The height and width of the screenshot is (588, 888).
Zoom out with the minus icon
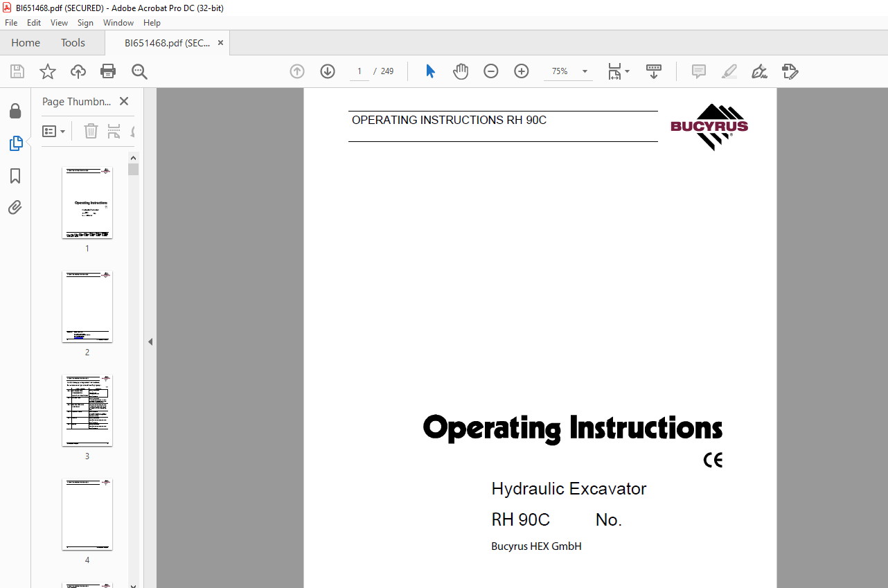click(491, 71)
